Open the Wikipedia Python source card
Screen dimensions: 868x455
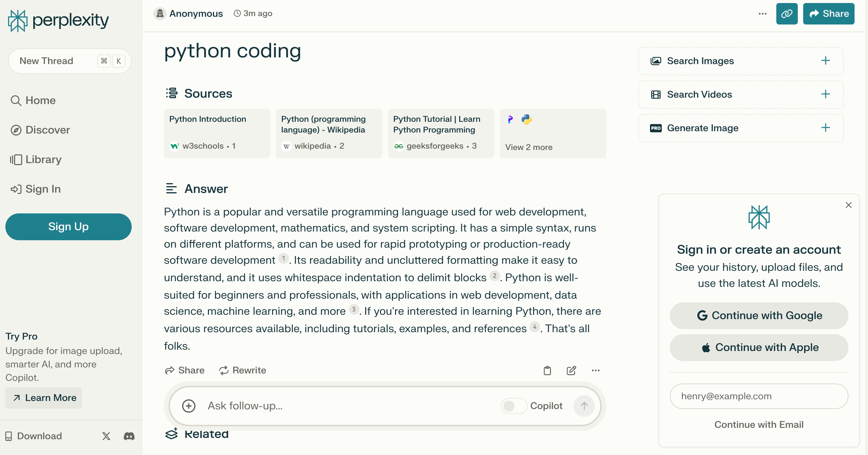click(x=329, y=133)
